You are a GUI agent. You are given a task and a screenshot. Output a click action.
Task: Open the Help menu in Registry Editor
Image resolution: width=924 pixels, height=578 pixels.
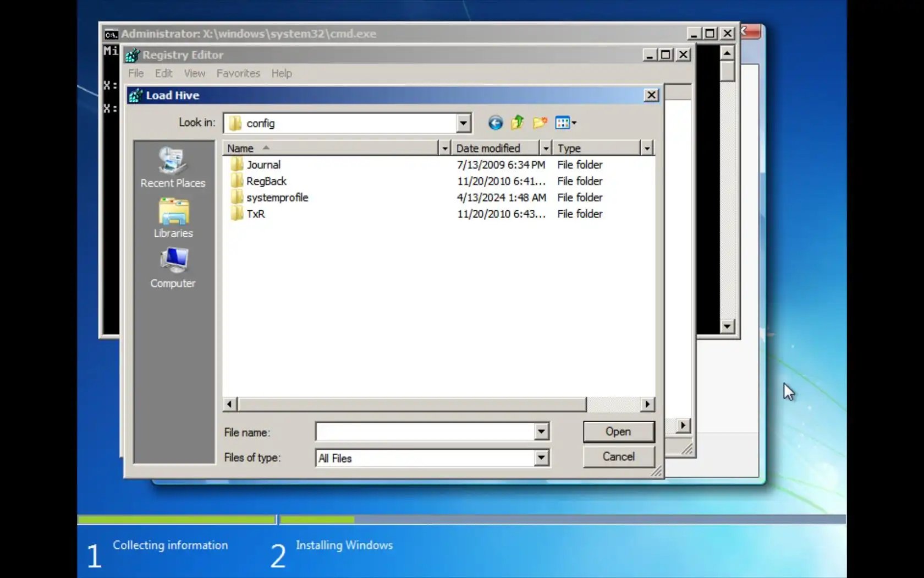(x=282, y=73)
